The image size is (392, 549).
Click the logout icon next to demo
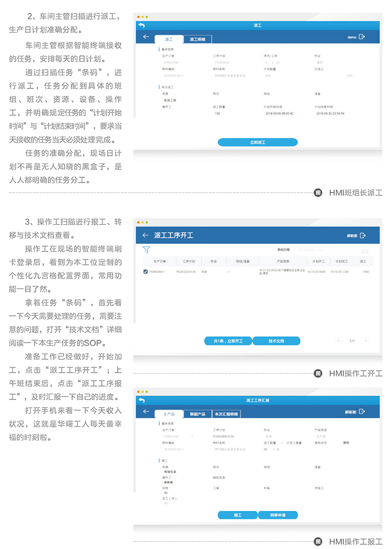362,37
